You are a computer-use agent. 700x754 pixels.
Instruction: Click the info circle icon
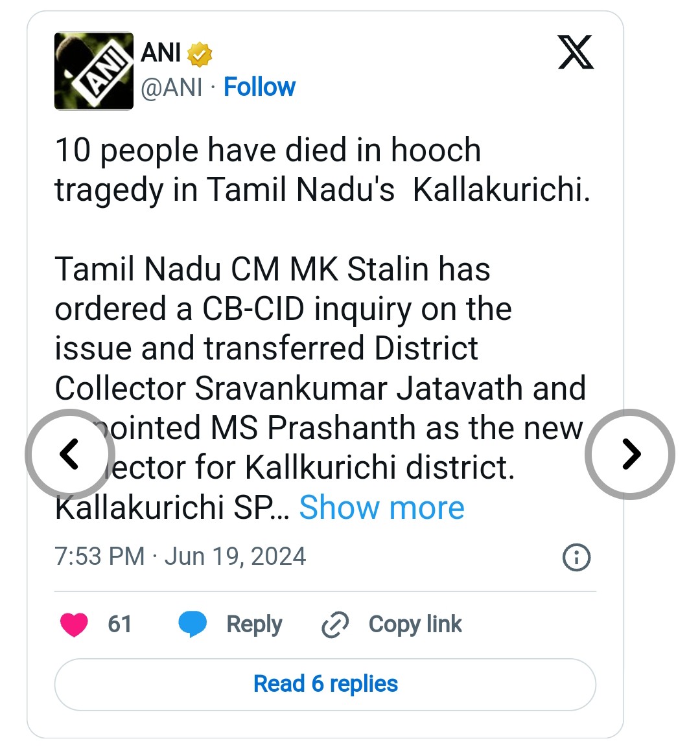tap(576, 557)
